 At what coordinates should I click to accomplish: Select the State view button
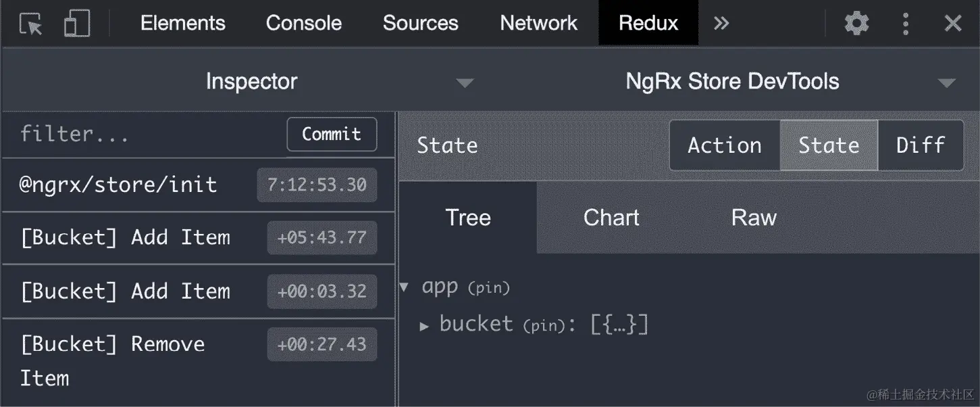(828, 145)
